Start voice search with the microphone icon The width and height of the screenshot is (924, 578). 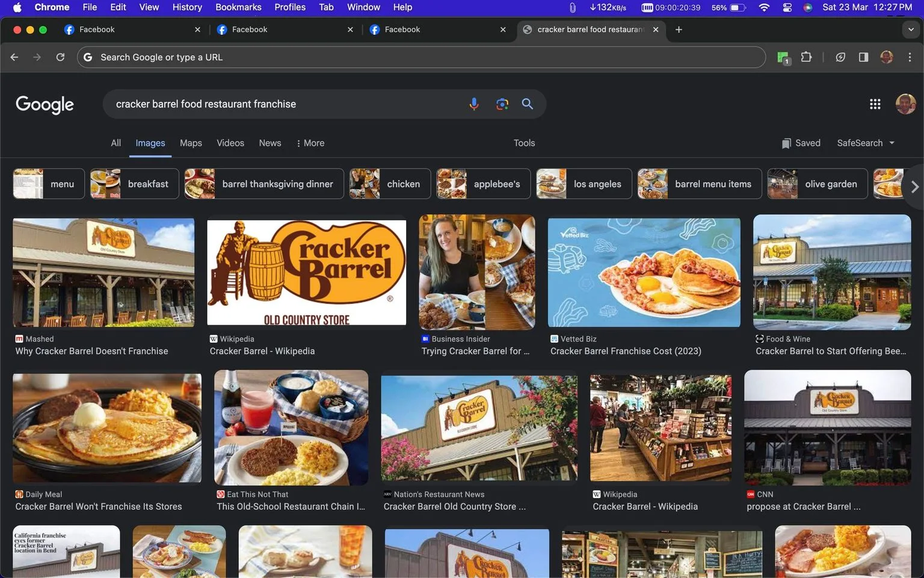pos(474,104)
